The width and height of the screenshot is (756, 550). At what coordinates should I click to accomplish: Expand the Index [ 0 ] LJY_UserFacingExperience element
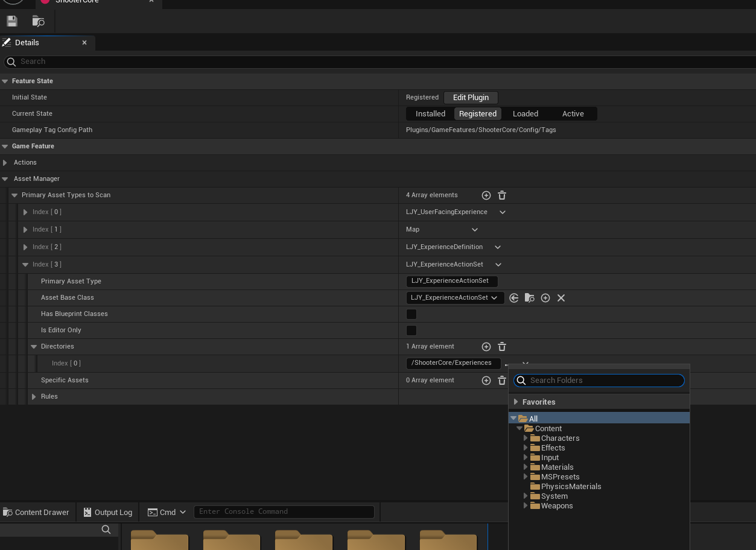coord(25,212)
